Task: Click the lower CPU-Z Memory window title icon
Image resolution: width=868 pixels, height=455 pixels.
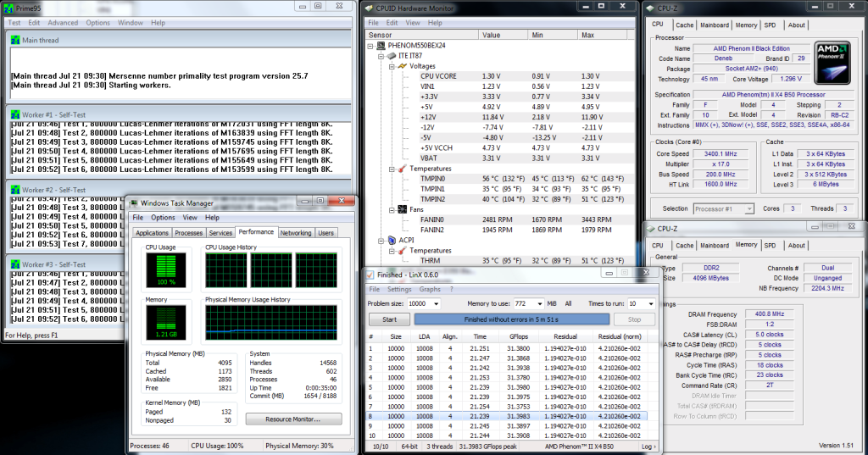Action: coord(650,229)
